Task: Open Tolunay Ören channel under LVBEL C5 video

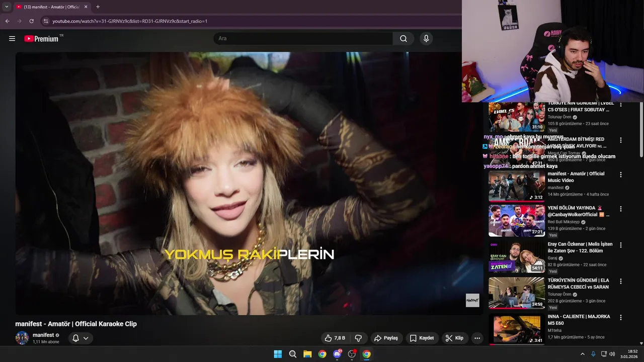Action: (x=559, y=117)
